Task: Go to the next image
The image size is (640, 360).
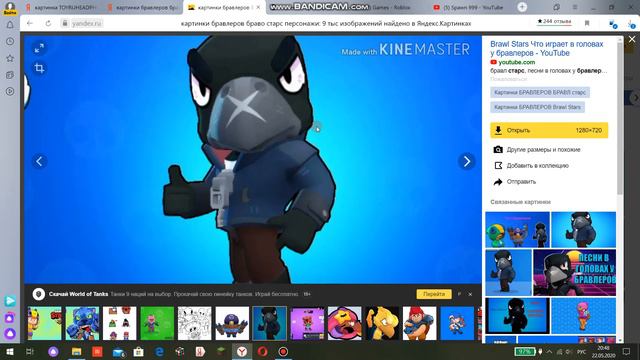Action: [x=467, y=161]
